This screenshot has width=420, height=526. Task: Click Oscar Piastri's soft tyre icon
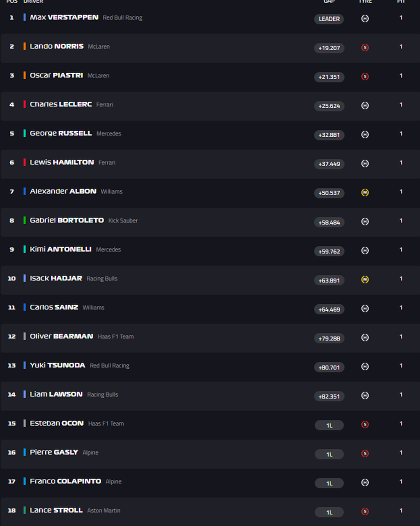tap(365, 77)
